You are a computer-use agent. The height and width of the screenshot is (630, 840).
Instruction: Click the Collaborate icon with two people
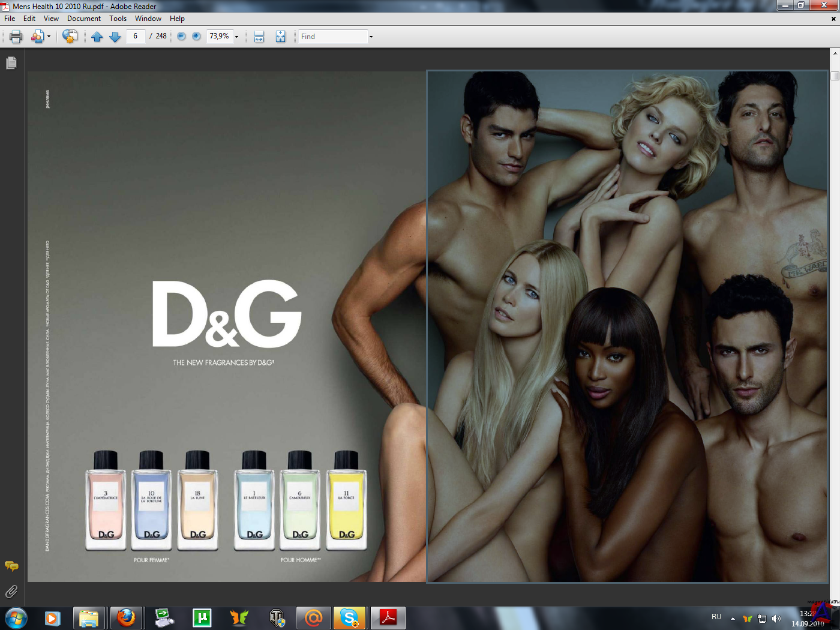pos(37,37)
